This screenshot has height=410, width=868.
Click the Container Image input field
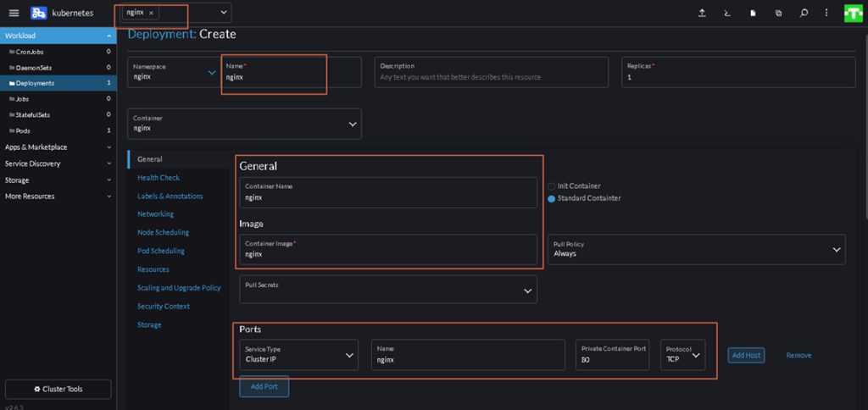[388, 250]
